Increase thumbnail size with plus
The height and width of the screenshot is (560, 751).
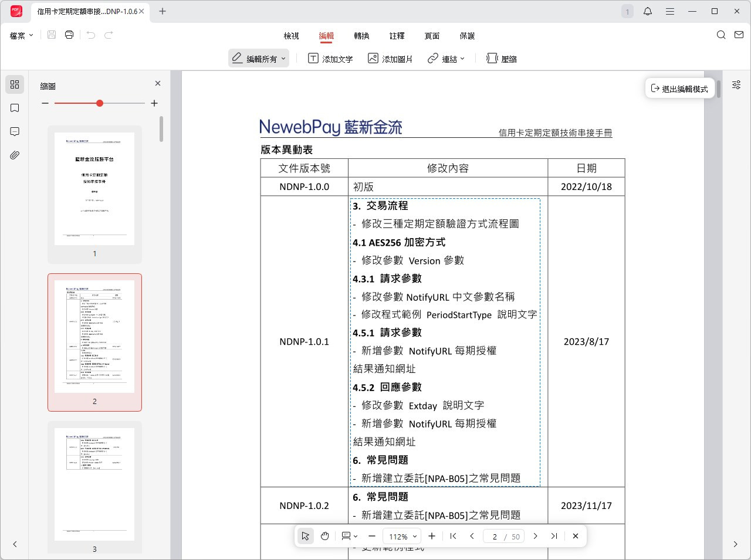(x=154, y=103)
